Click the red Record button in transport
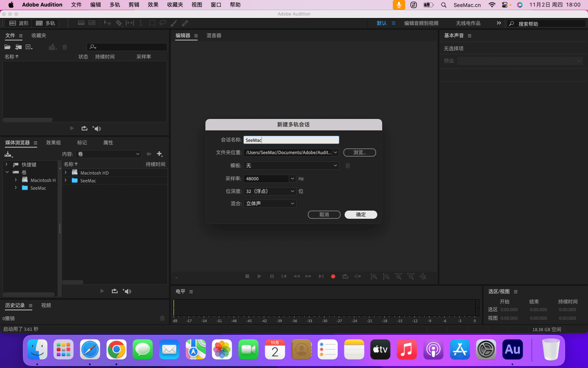Screen dimensions: 588x368 click(x=333, y=276)
